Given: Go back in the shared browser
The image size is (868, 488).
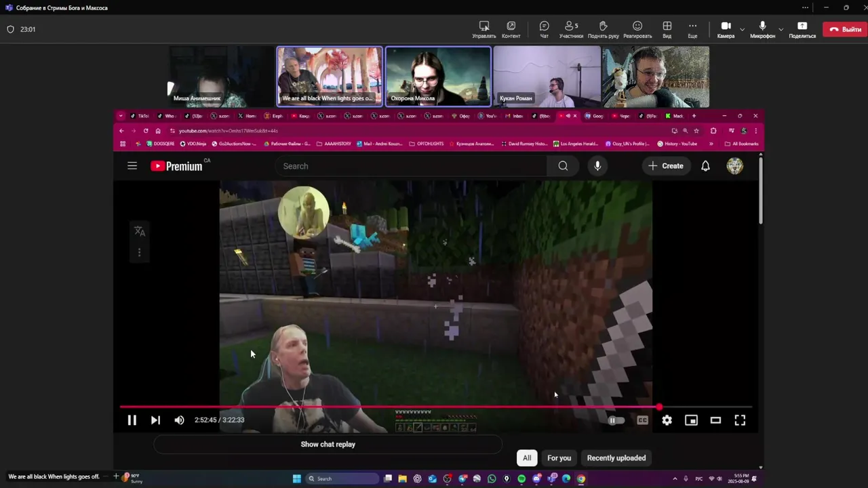Looking at the screenshot, I should tap(121, 131).
